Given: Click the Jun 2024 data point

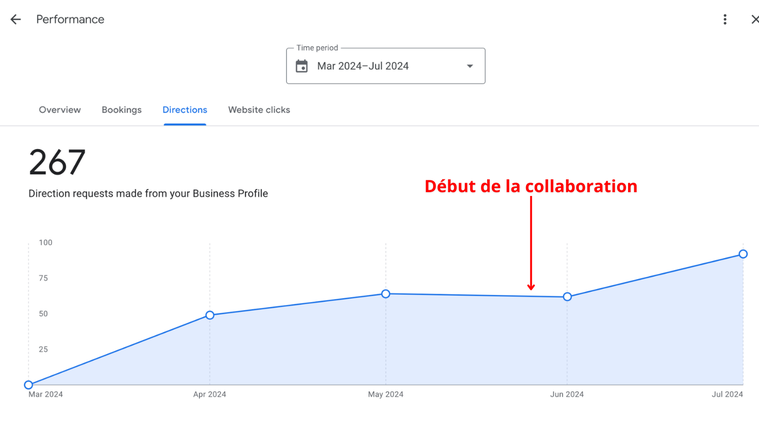Looking at the screenshot, I should point(567,297).
